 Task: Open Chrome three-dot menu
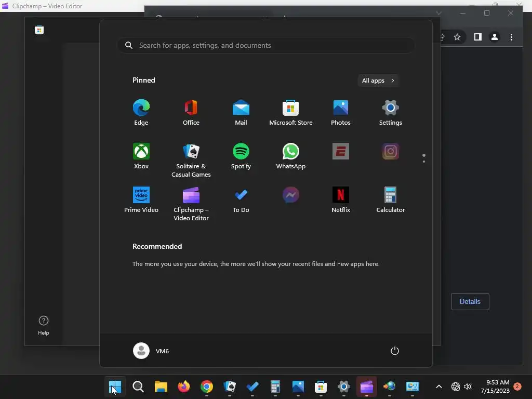pos(511,37)
